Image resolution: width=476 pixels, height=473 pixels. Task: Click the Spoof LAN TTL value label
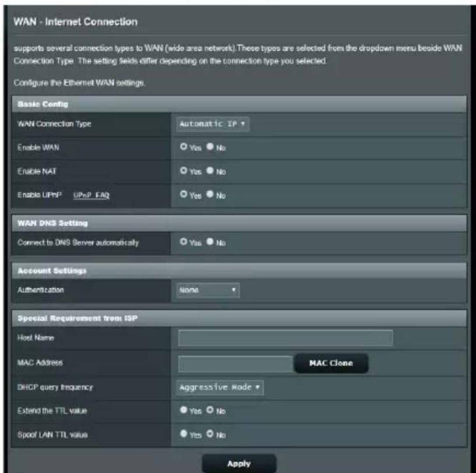(52, 435)
